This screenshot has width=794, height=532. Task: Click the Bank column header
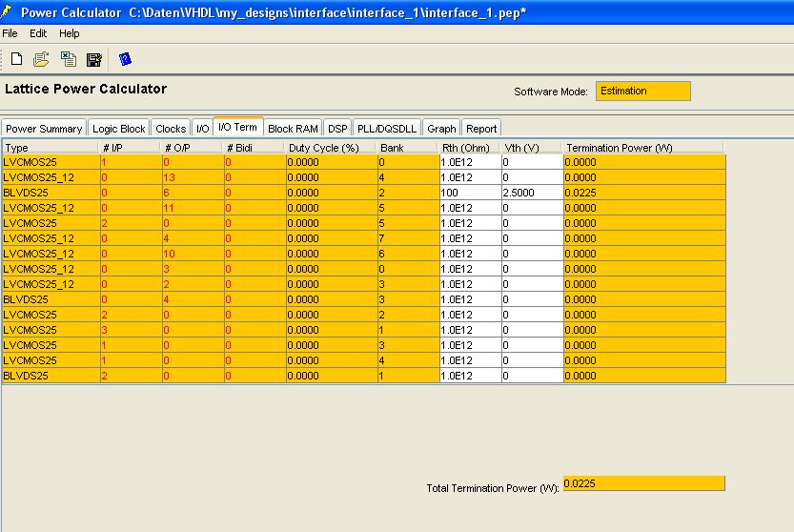click(407, 148)
